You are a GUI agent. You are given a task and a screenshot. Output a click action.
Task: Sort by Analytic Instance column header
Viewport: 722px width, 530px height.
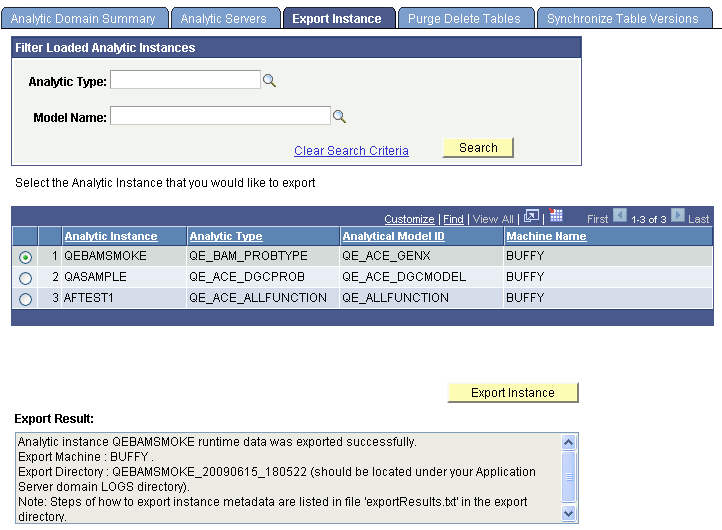pos(111,236)
